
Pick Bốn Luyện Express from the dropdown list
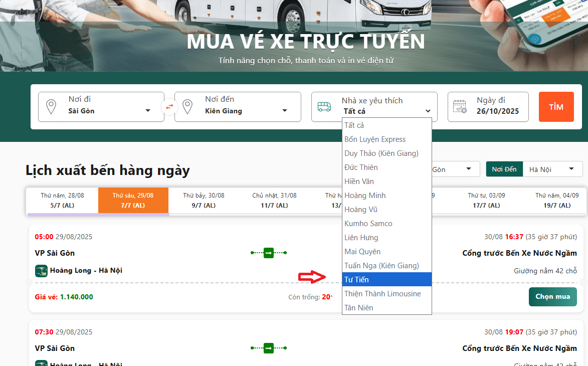coord(386,139)
